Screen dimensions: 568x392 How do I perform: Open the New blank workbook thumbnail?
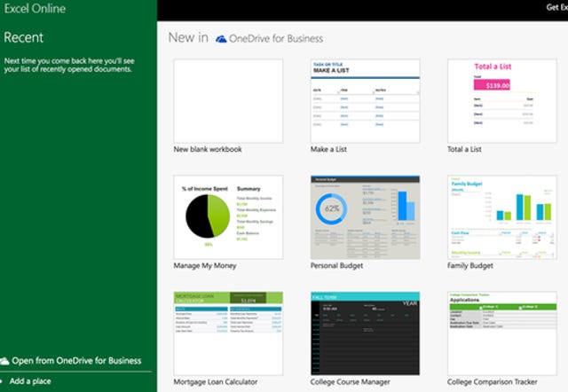[228, 101]
